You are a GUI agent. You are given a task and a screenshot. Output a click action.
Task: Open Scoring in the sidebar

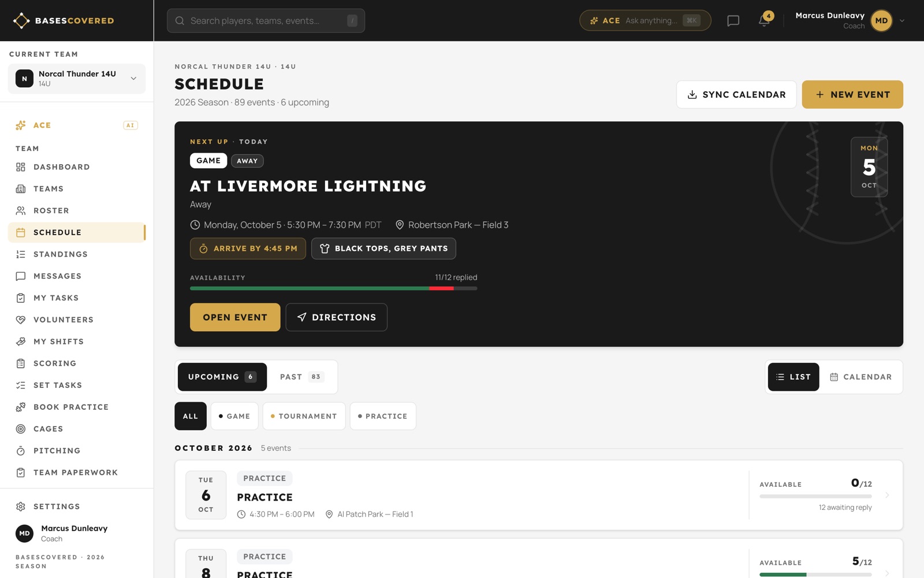77,364
